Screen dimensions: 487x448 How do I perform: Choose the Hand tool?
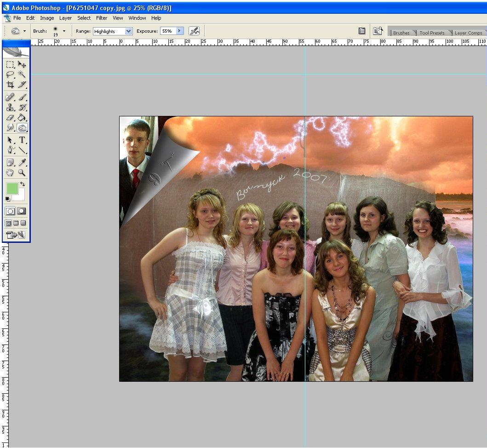[x=10, y=172]
